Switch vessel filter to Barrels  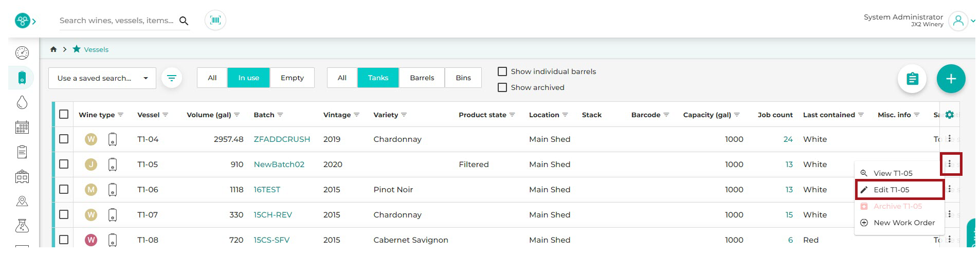click(x=422, y=78)
